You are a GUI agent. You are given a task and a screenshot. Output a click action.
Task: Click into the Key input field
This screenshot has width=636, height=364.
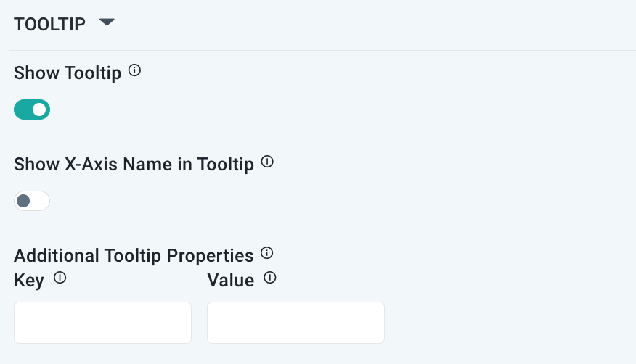pos(102,323)
